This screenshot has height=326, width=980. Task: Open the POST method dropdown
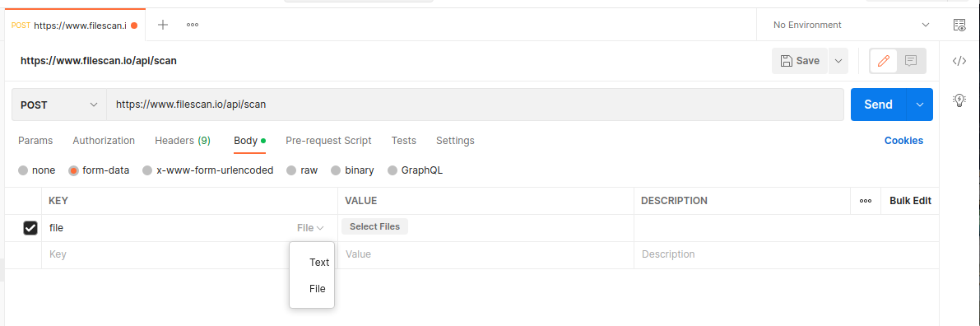[59, 105]
